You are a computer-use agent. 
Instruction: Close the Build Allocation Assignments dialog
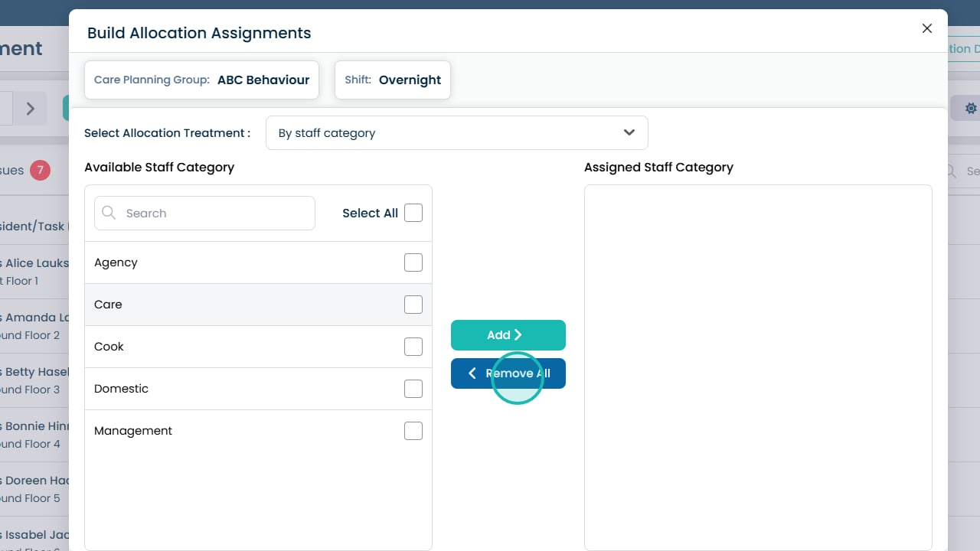(926, 28)
